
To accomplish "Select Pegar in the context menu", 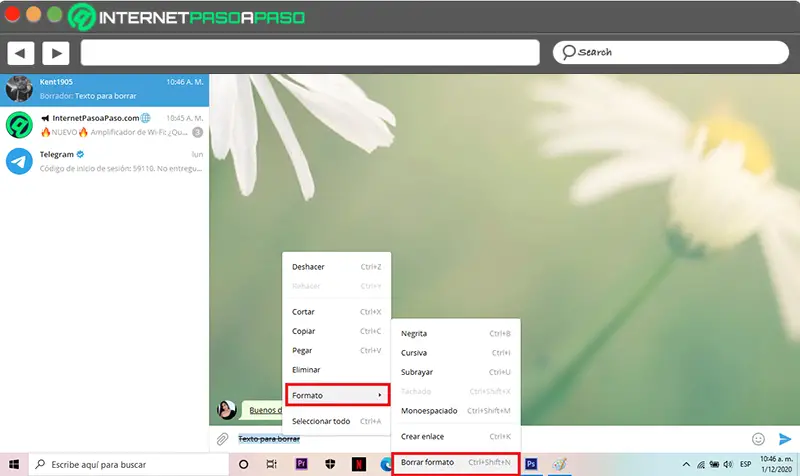I will (337, 350).
